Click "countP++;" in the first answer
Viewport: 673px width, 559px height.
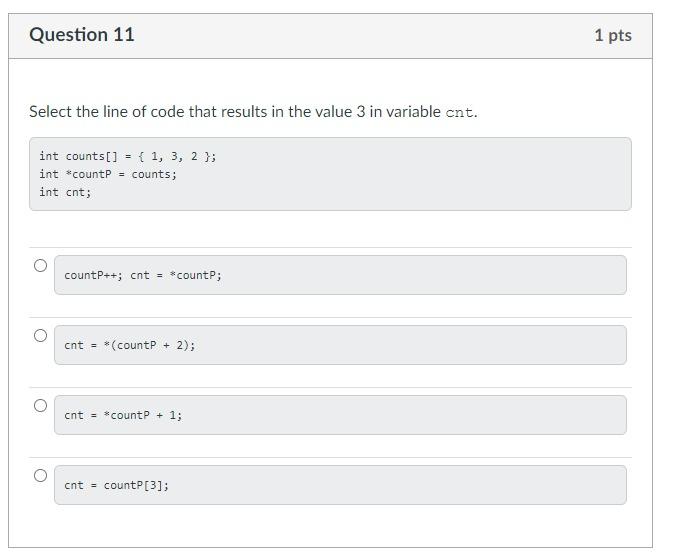pyautogui.click(x=93, y=275)
